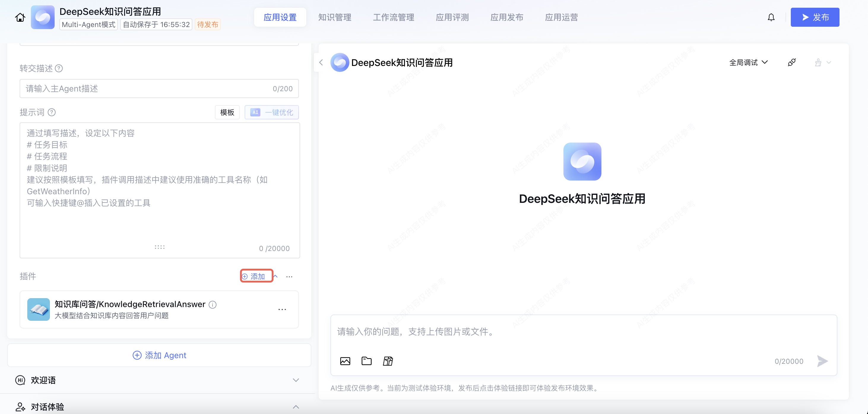Click the help icon beside 转交描述
868x414 pixels.
tap(59, 68)
